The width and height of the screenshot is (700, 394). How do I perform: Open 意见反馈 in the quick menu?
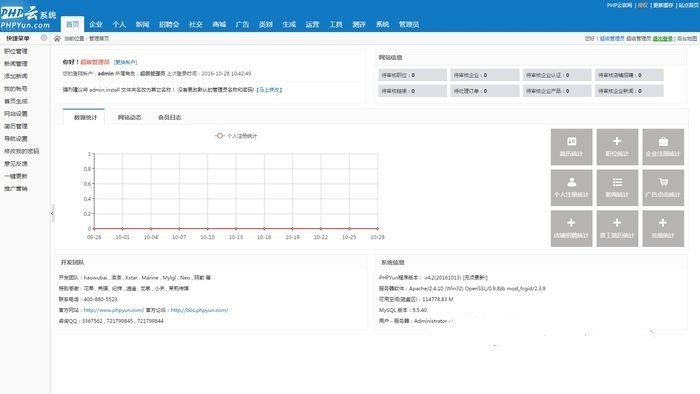pyautogui.click(x=16, y=164)
